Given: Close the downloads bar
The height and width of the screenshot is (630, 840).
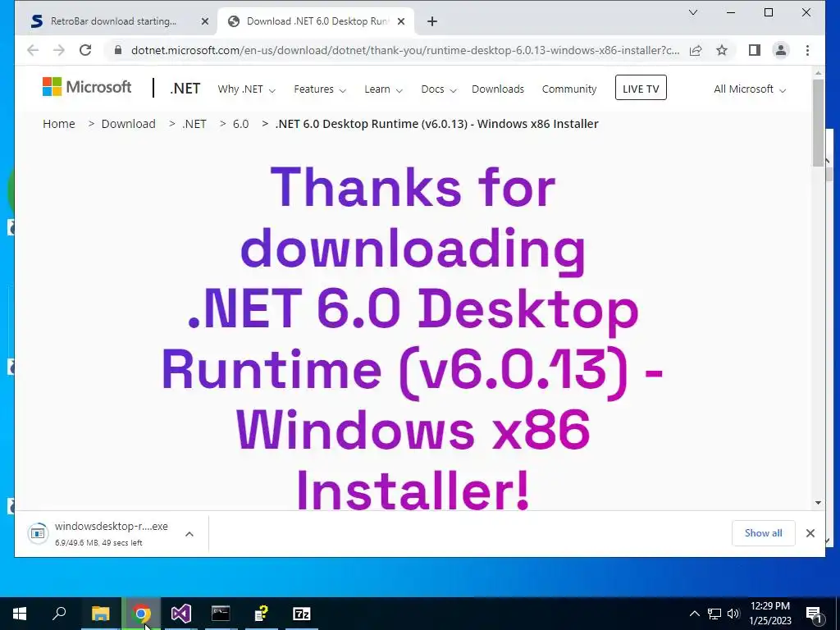Looking at the screenshot, I should (x=810, y=533).
